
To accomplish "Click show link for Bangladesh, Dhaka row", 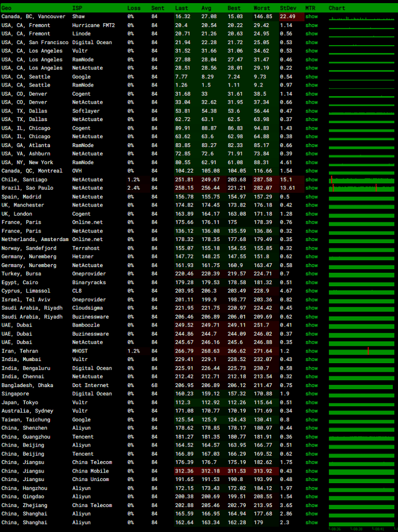I will [x=312, y=385].
